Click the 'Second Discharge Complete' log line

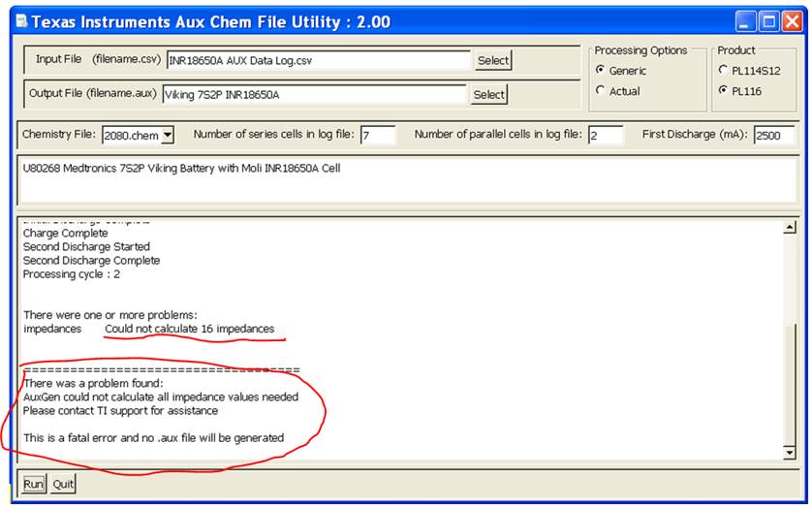(91, 260)
